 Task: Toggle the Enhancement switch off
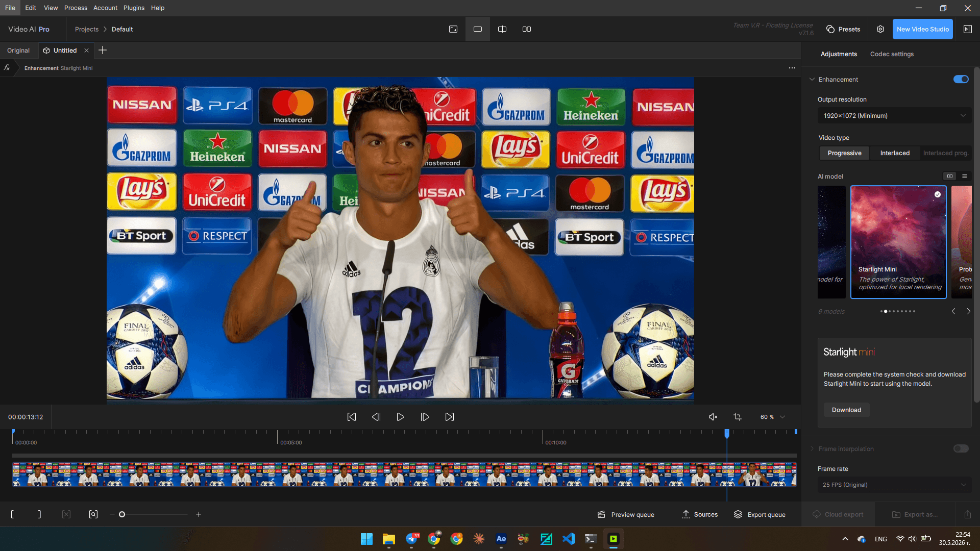tap(961, 79)
